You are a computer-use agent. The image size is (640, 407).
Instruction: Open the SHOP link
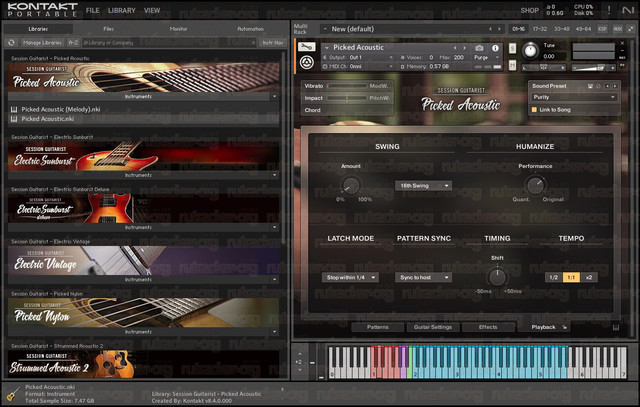(x=530, y=10)
